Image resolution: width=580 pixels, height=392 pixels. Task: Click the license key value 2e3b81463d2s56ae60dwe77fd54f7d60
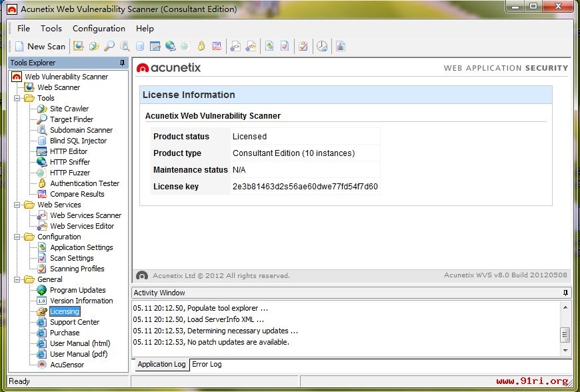point(305,187)
